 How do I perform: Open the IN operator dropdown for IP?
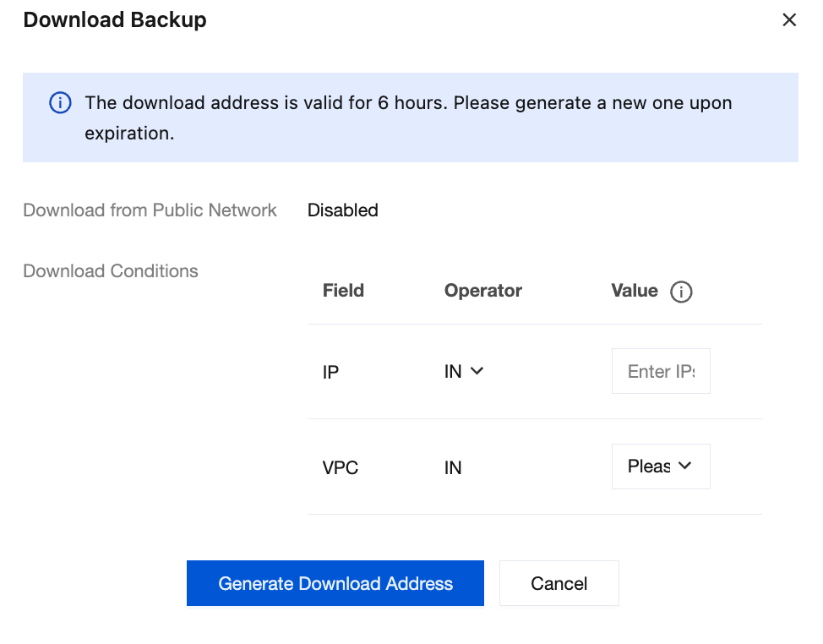tap(464, 371)
